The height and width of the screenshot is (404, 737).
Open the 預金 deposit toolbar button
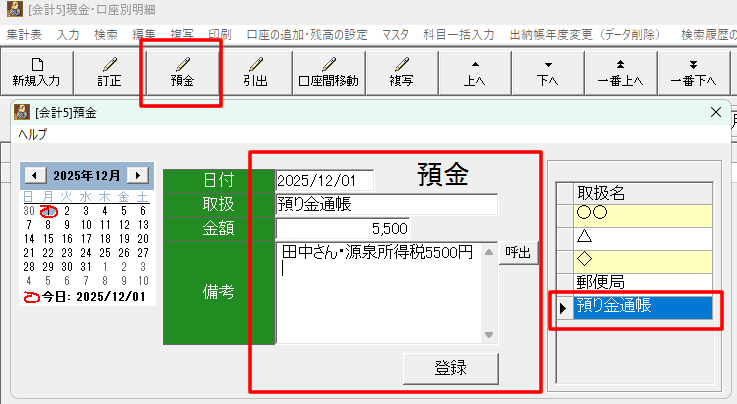pos(181,71)
